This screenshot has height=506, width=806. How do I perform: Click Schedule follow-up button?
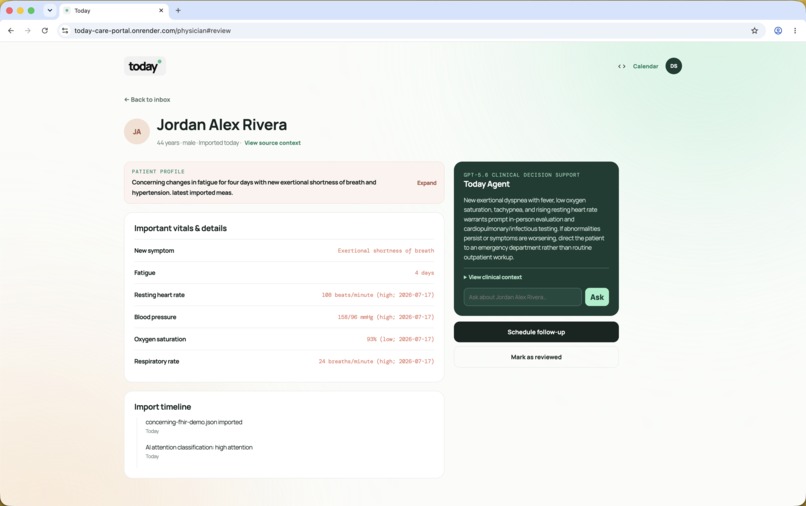coord(536,332)
